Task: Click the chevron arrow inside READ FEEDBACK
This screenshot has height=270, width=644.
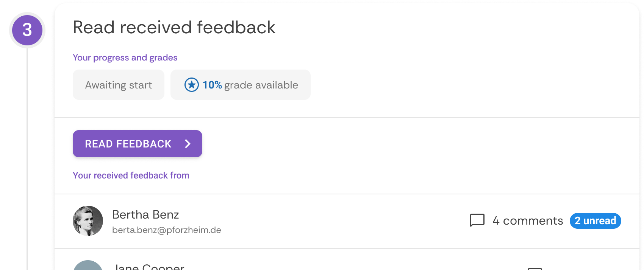Action: [187, 144]
